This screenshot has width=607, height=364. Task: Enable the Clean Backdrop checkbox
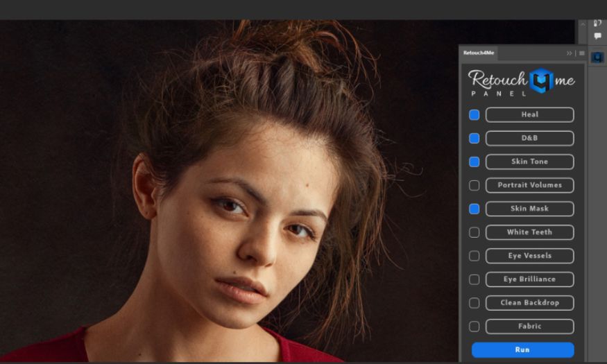(x=475, y=303)
